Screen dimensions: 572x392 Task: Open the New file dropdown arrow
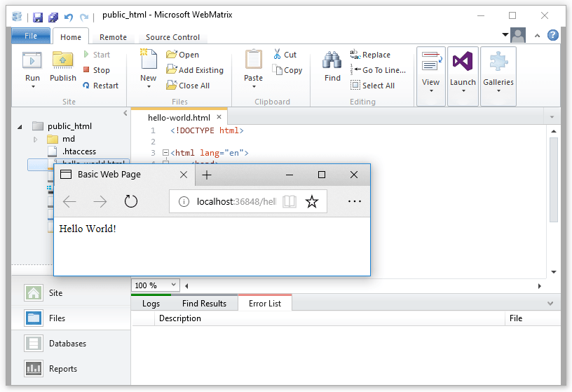(149, 87)
